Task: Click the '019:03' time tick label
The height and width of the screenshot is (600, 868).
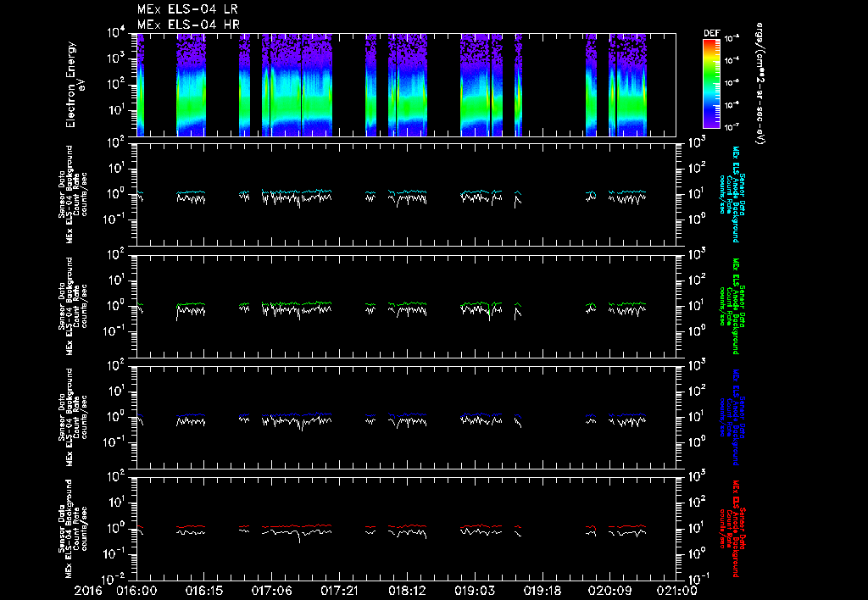Action: click(x=475, y=591)
